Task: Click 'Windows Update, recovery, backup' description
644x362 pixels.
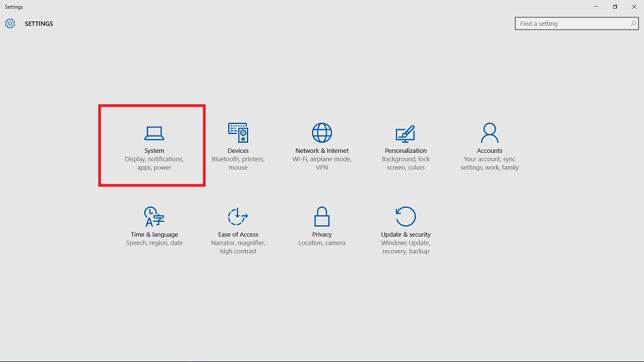Action: coord(405,247)
